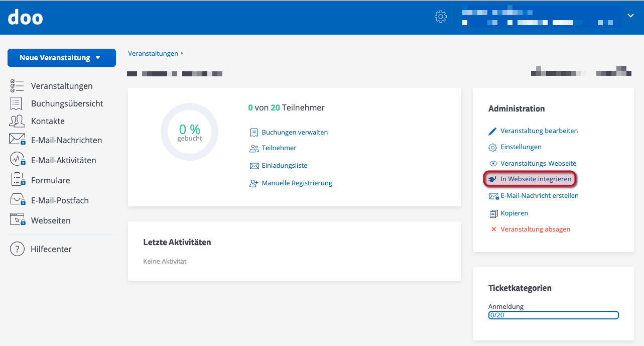The height and width of the screenshot is (346, 644).
Task: Click the E-Mail-Aktivitäten pulse icon
Action: (17, 160)
